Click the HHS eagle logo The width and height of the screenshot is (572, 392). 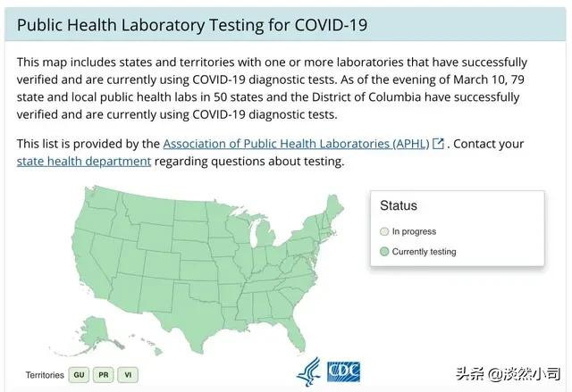[x=307, y=371]
